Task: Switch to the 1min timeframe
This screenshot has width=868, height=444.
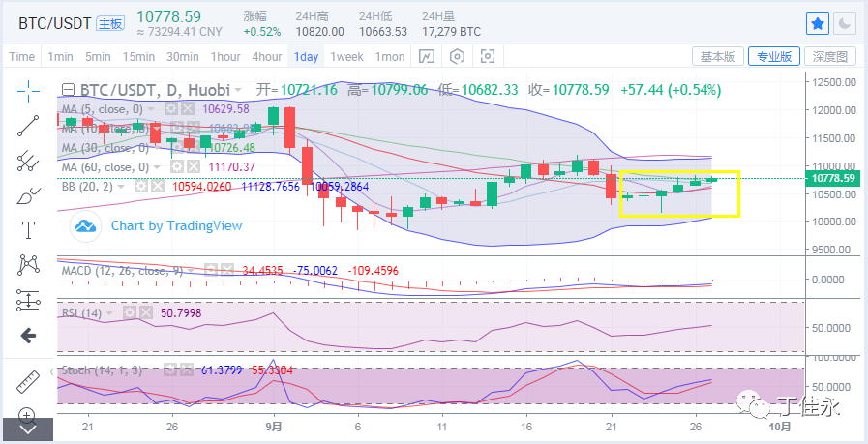Action: coord(60,56)
